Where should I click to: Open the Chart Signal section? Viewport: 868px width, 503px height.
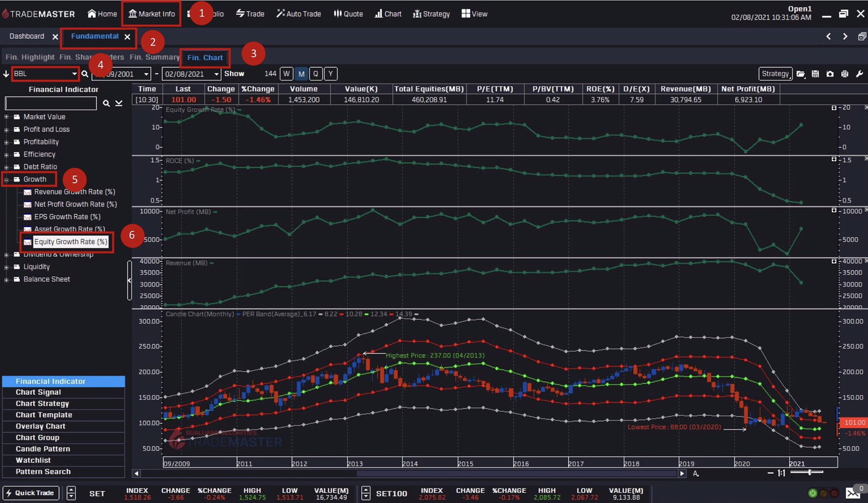[63, 392]
